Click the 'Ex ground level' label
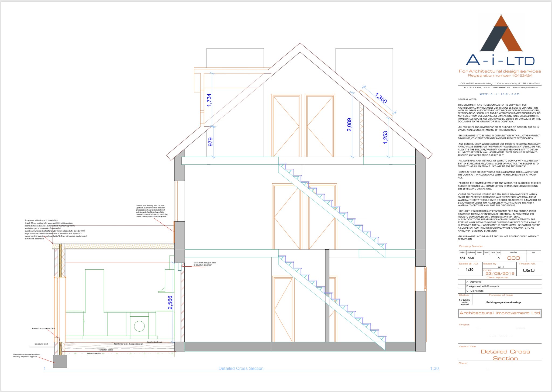Viewport: 552px width, 392px height. tap(41, 344)
